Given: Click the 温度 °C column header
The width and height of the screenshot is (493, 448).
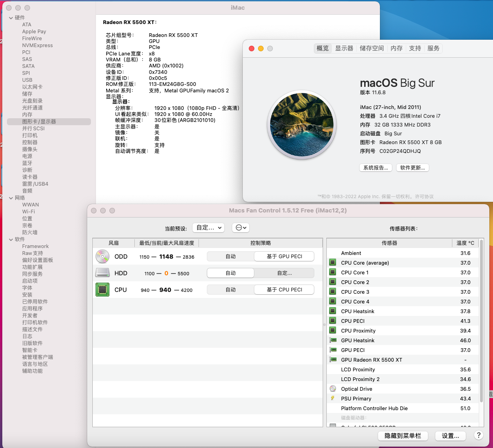Looking at the screenshot, I should point(465,243).
